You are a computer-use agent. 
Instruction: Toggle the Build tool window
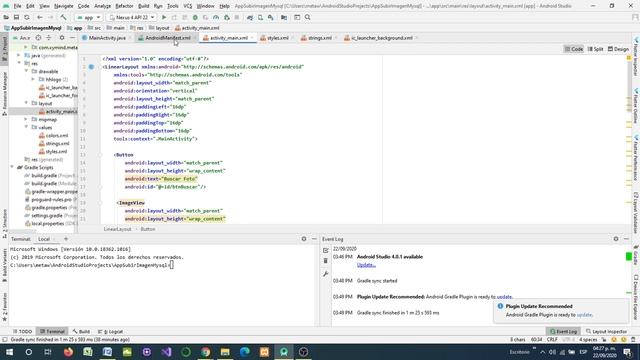pos(81,331)
